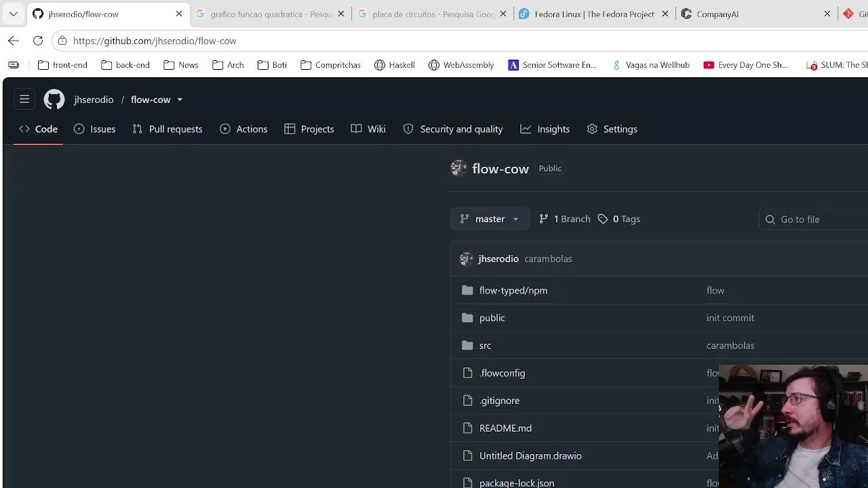The image size is (868, 488).
Task: Close the CompanyAI tab
Action: pyautogui.click(x=827, y=14)
